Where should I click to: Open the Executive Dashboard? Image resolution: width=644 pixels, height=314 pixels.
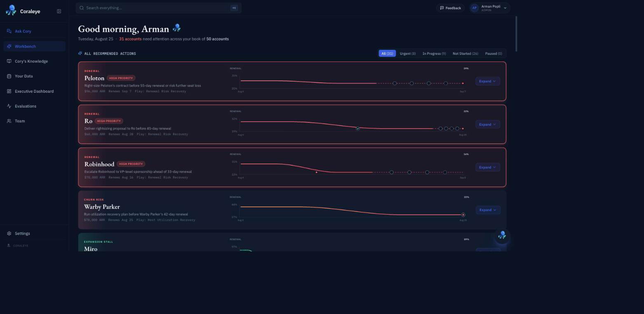tap(34, 91)
